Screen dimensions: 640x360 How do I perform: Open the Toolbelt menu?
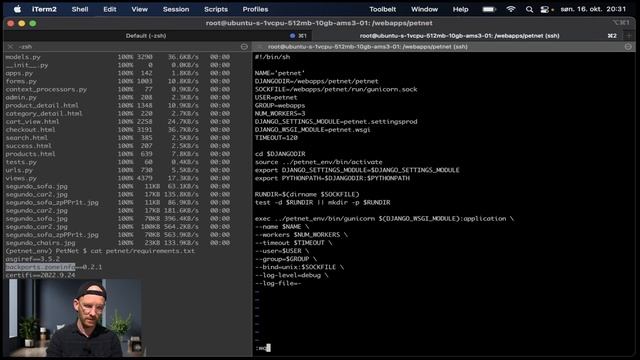[382, 9]
